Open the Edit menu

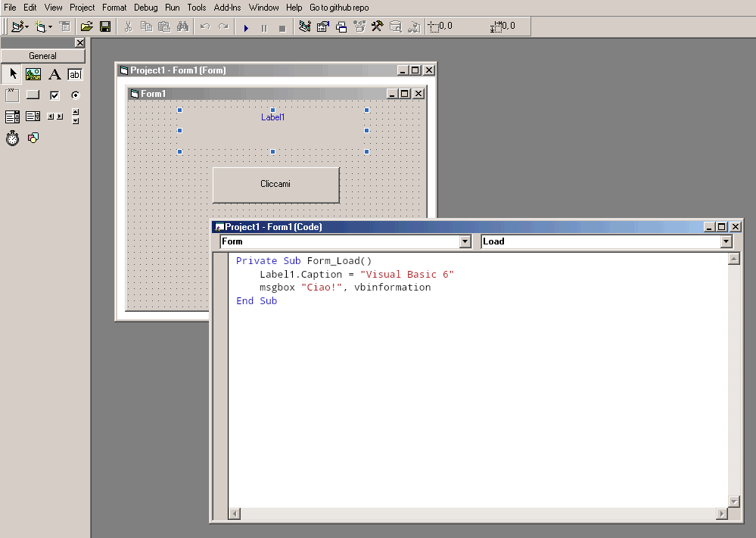click(x=30, y=8)
